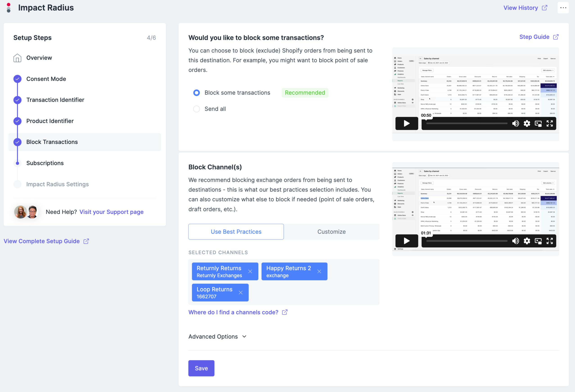Choose the Send all radio option
Screen dimensions: 575x392
coord(197,109)
